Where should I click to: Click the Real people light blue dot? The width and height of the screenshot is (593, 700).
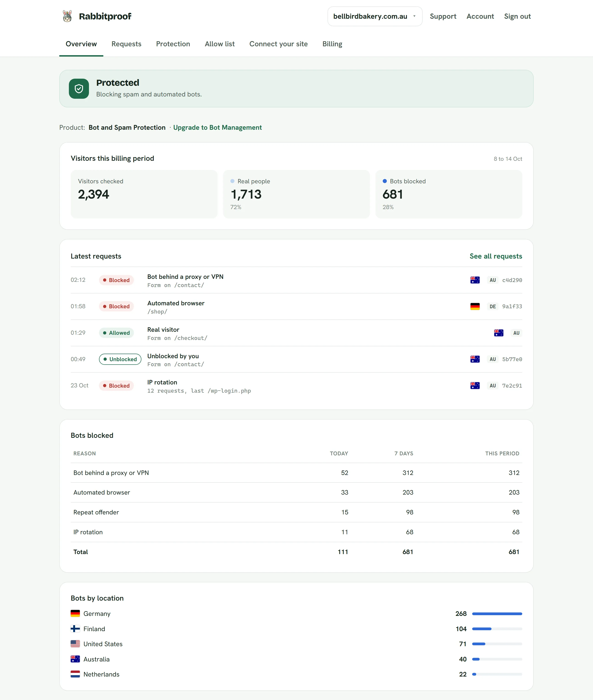232,181
